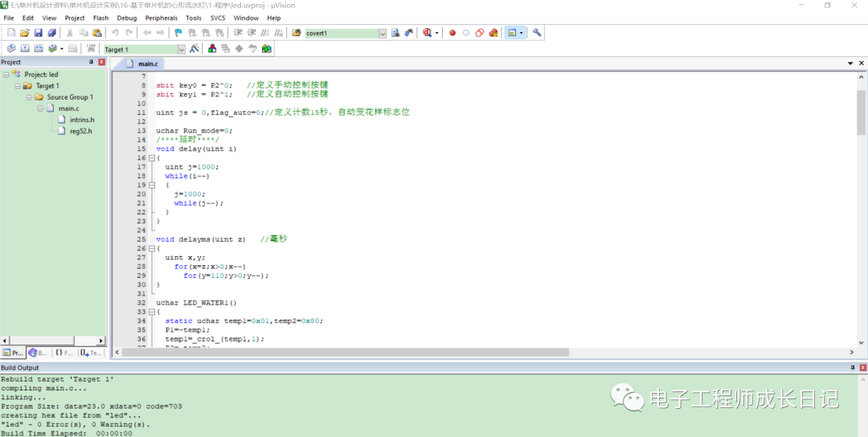Click the Manage Project Items colored blocks icon
Image resolution: width=868 pixels, height=437 pixels.
click(x=212, y=49)
